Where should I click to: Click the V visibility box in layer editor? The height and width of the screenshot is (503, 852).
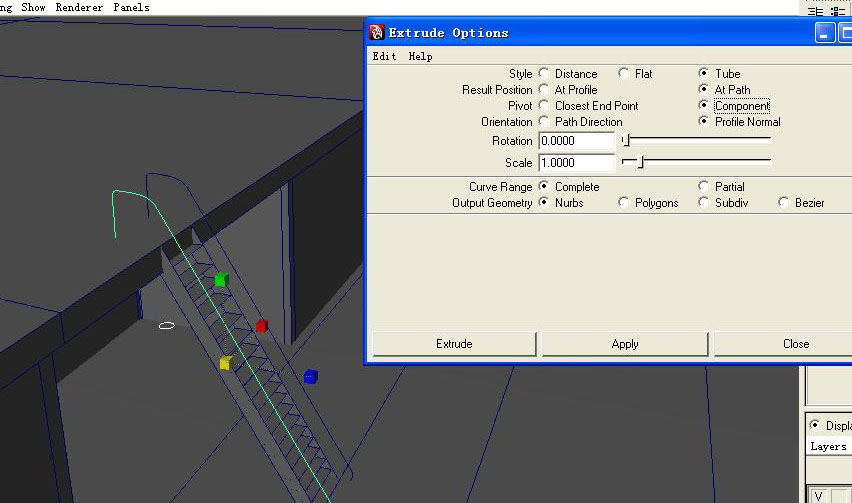coord(818,495)
